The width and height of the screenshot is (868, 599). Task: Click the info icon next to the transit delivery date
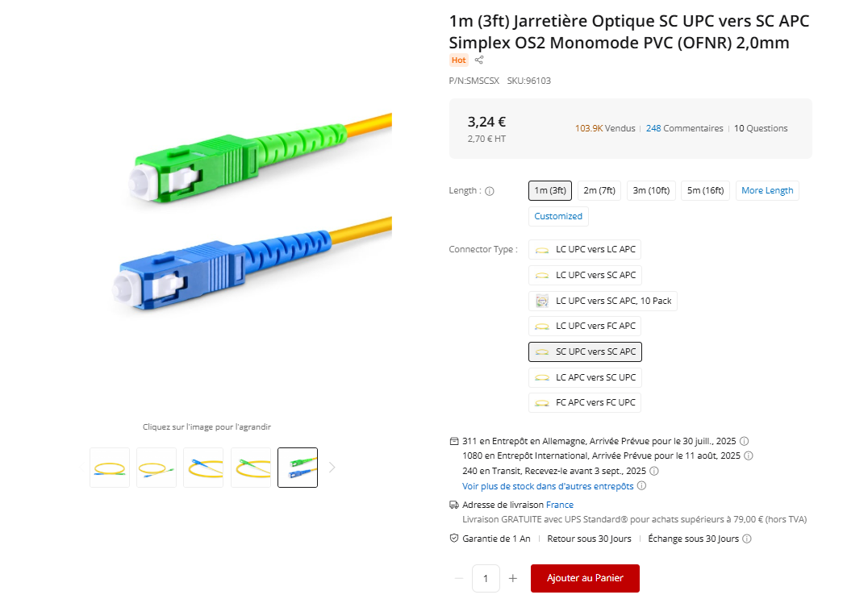coord(654,471)
